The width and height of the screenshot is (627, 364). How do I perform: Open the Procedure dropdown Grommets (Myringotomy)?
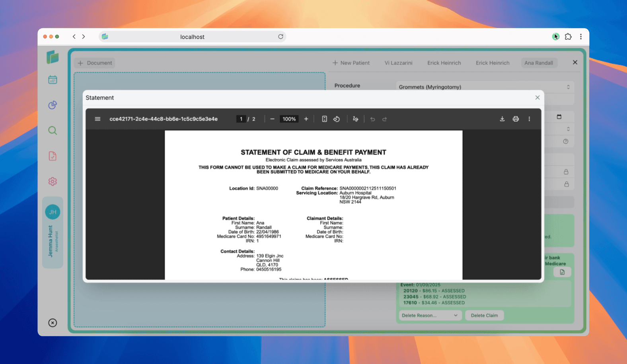tap(485, 87)
